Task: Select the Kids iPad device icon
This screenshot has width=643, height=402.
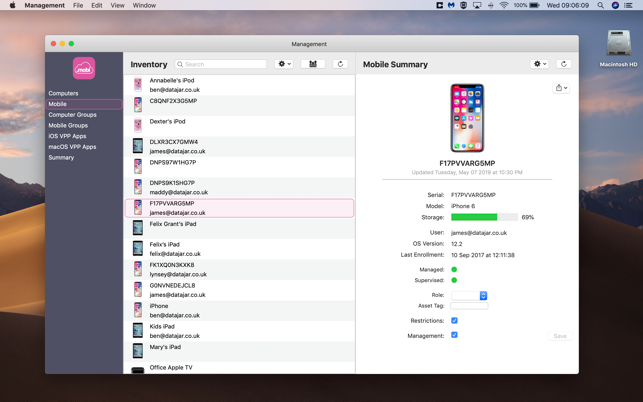Action: (138, 331)
